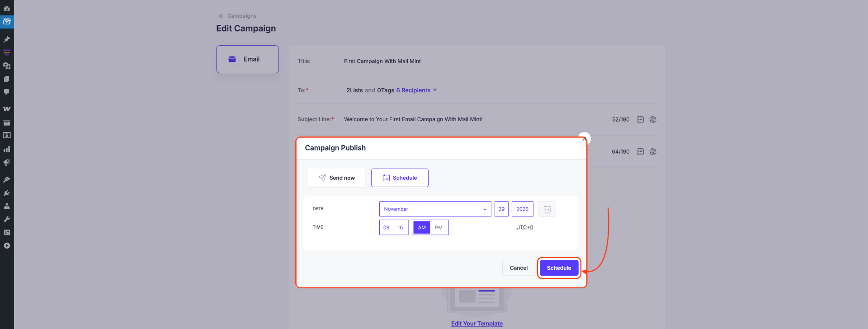Open the Posts pushpin sidebar icon

click(x=7, y=39)
